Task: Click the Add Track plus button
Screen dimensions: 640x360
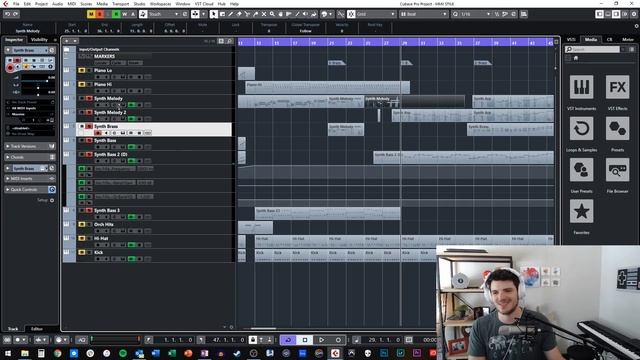Action: click(67, 41)
